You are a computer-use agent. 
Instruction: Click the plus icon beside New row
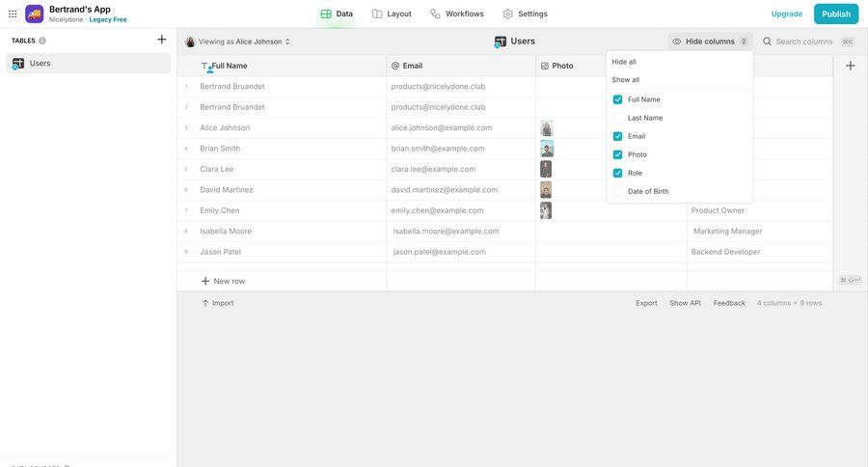click(x=205, y=281)
